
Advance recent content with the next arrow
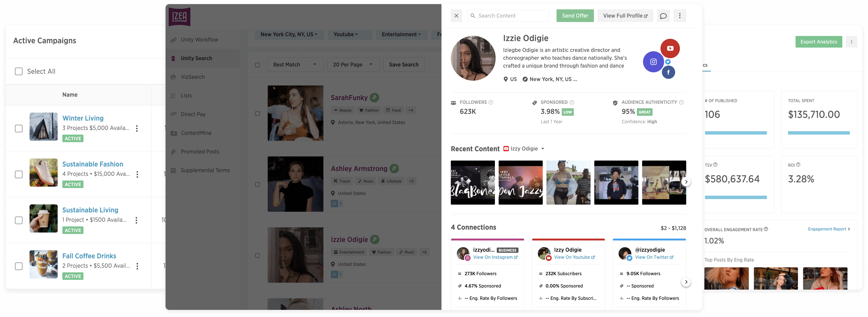pyautogui.click(x=686, y=182)
